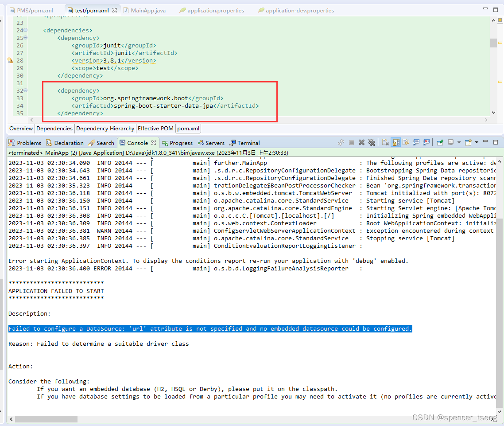Image resolution: width=504 pixels, height=426 pixels.
Task: Toggle show console on standard error output
Action: pos(426,143)
